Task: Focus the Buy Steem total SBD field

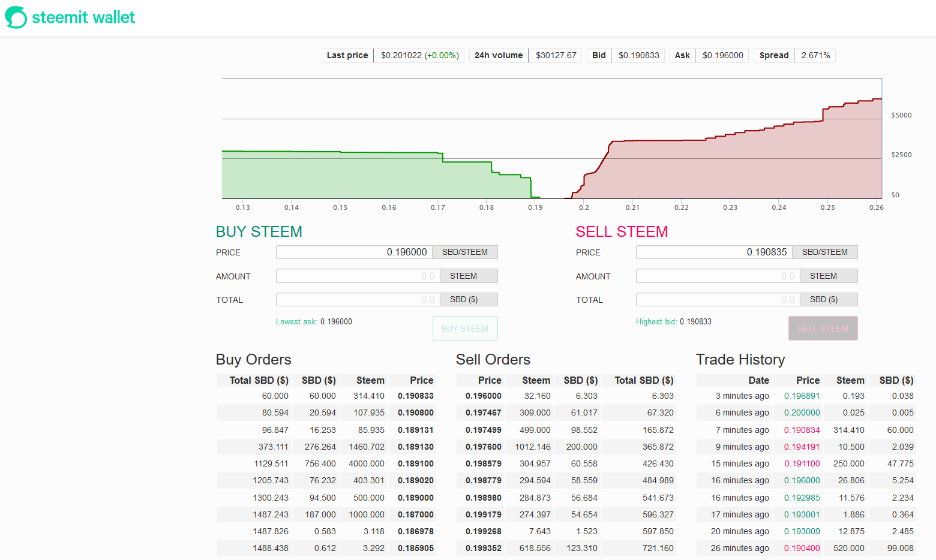Action: click(358, 299)
